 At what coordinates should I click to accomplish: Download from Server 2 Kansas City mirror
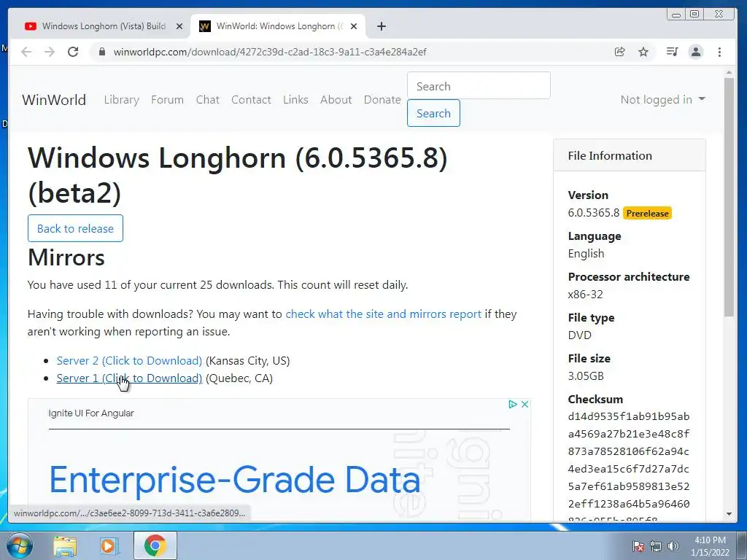(129, 360)
